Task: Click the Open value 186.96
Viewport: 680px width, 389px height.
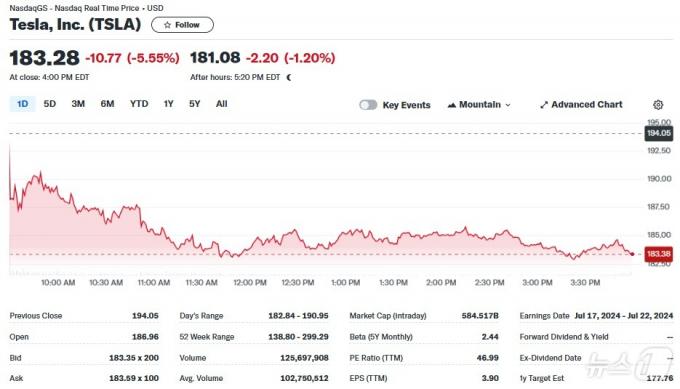Action: pyautogui.click(x=145, y=337)
